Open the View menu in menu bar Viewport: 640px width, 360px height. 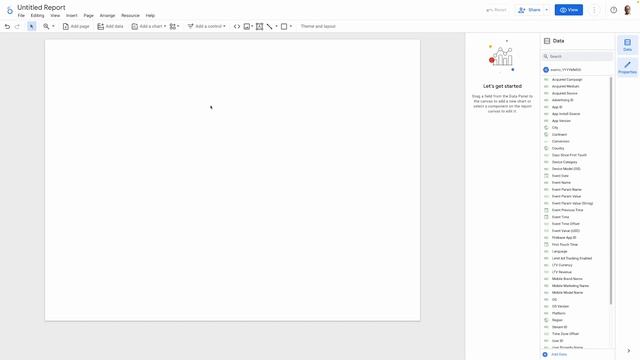[x=55, y=16]
